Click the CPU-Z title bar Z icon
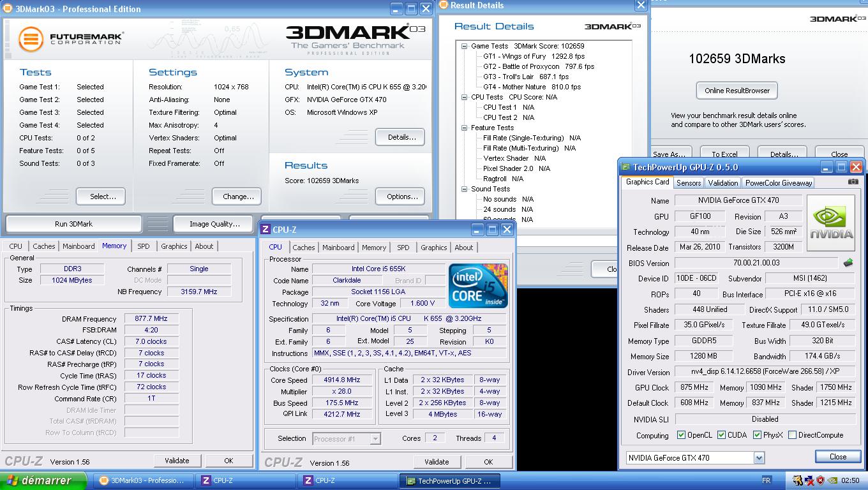 (x=266, y=230)
